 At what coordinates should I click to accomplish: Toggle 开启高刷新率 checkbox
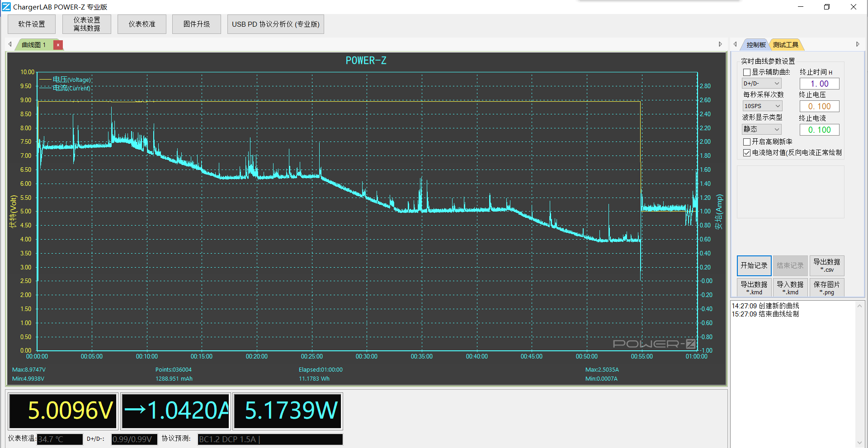click(x=747, y=142)
